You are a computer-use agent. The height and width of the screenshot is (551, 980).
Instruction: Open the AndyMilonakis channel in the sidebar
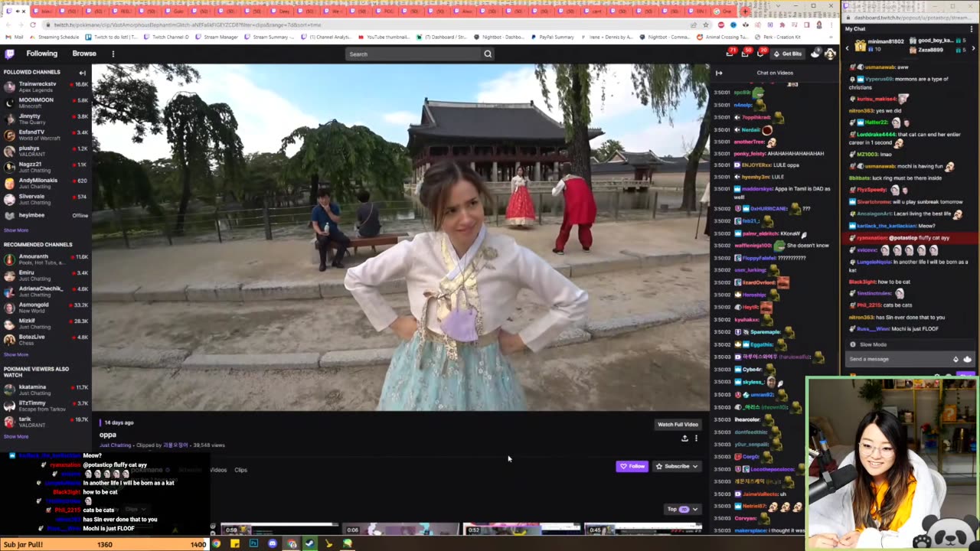pos(44,183)
